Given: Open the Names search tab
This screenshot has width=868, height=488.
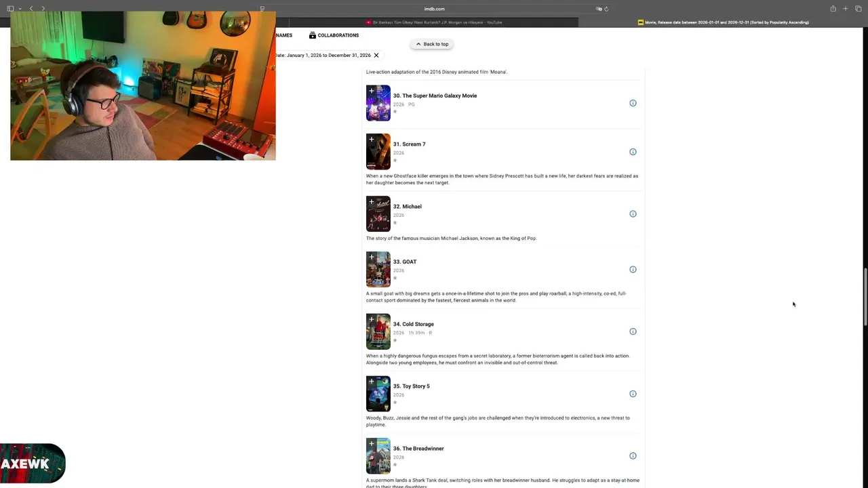Looking at the screenshot, I should [283, 35].
